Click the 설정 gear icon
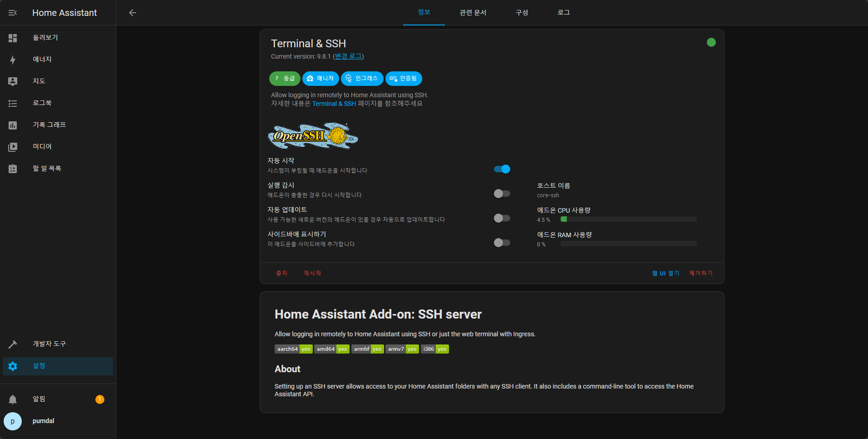868x439 pixels. (13, 366)
